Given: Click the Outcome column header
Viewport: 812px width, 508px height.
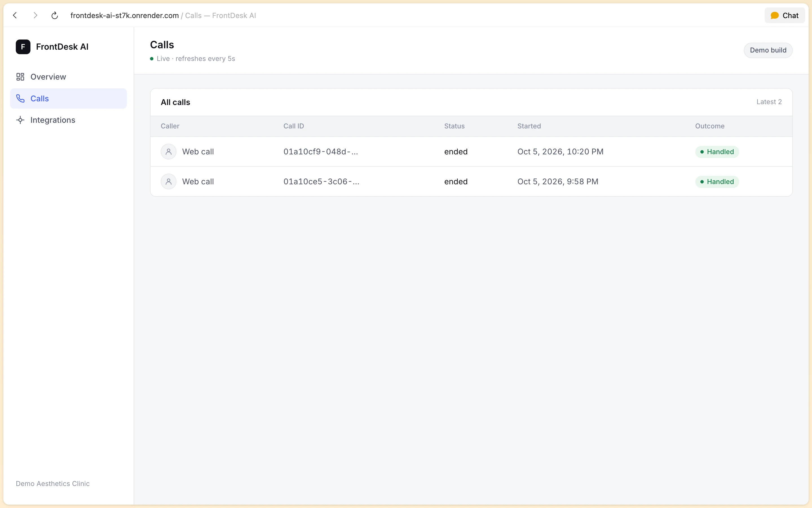Looking at the screenshot, I should [x=710, y=126].
